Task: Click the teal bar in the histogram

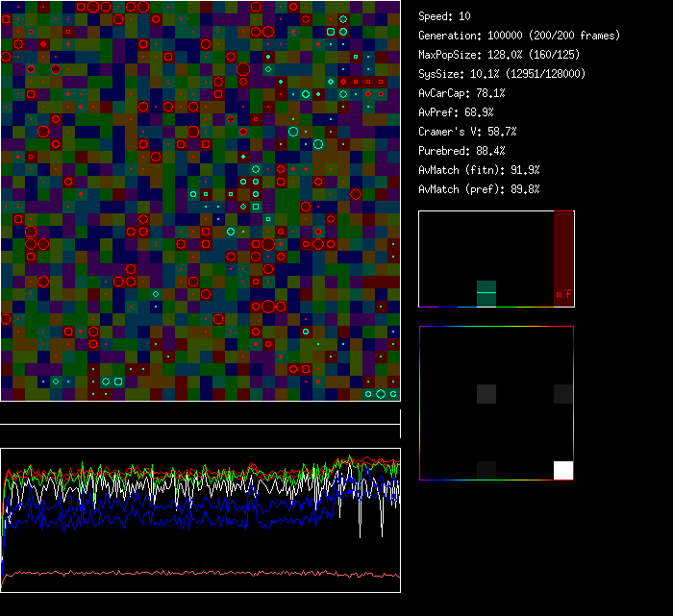Action: pyautogui.click(x=486, y=293)
